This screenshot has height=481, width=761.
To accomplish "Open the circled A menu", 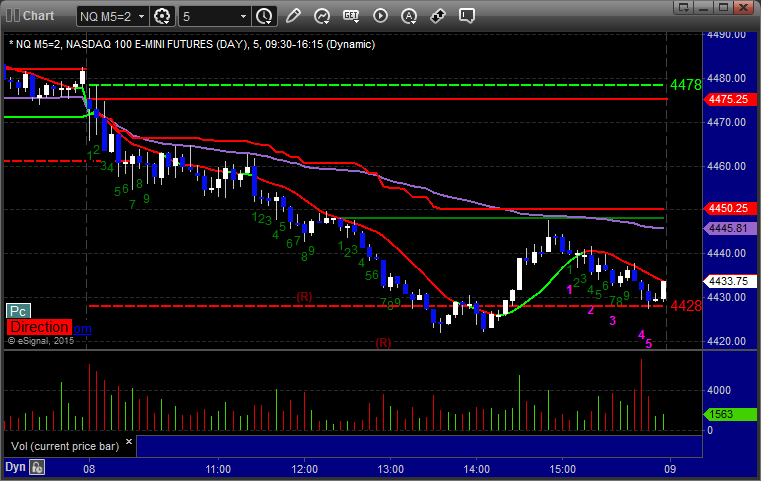I will click(x=409, y=16).
